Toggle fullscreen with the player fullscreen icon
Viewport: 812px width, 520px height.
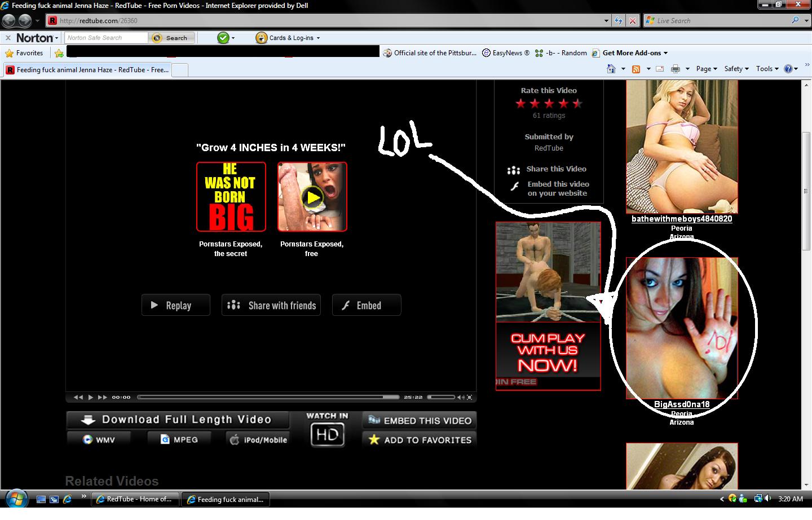click(469, 398)
